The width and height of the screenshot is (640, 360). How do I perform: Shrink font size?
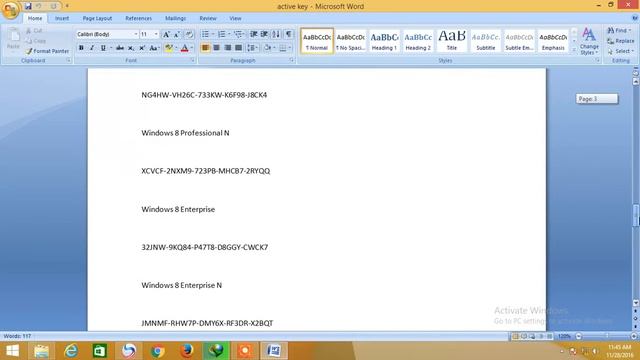[x=177, y=34]
